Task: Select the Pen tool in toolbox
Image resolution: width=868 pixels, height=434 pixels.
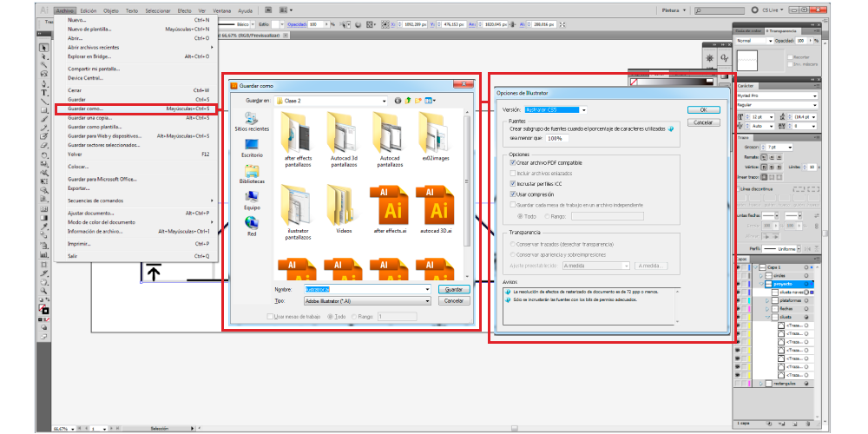Action: (x=43, y=83)
